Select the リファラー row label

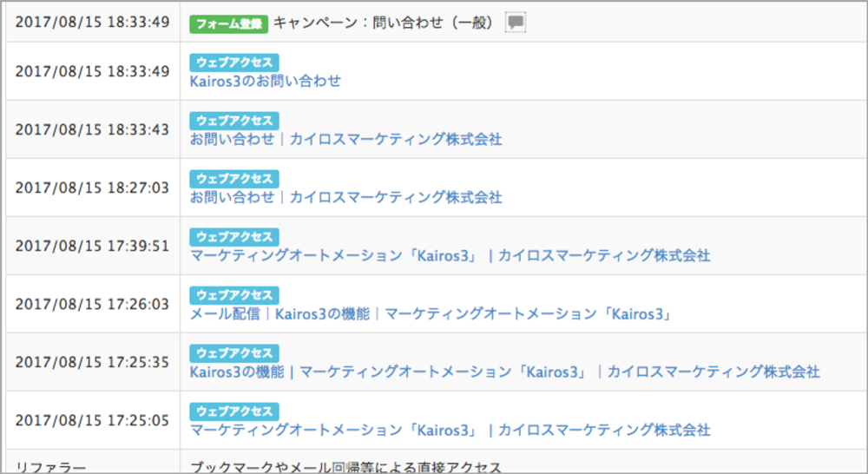click(50, 467)
